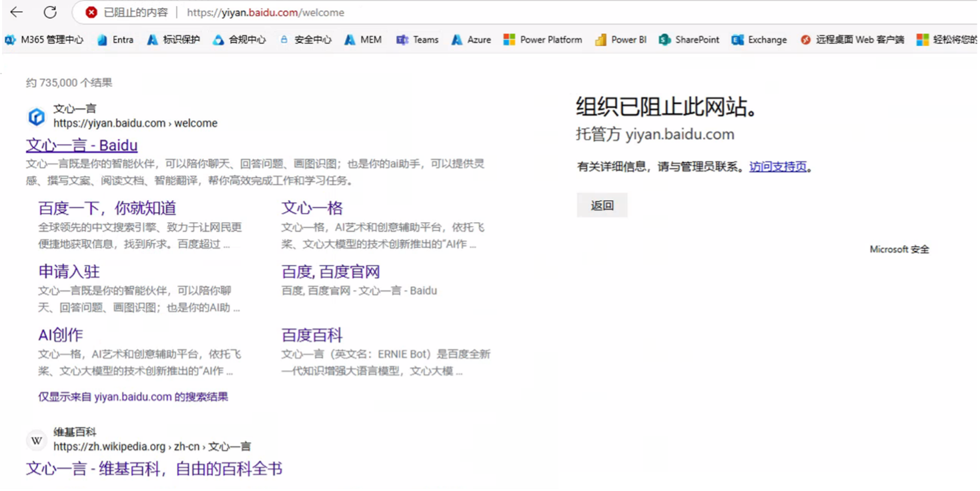The width and height of the screenshot is (980, 491).
Task: Open the Power BI bookmark
Action: [620, 40]
